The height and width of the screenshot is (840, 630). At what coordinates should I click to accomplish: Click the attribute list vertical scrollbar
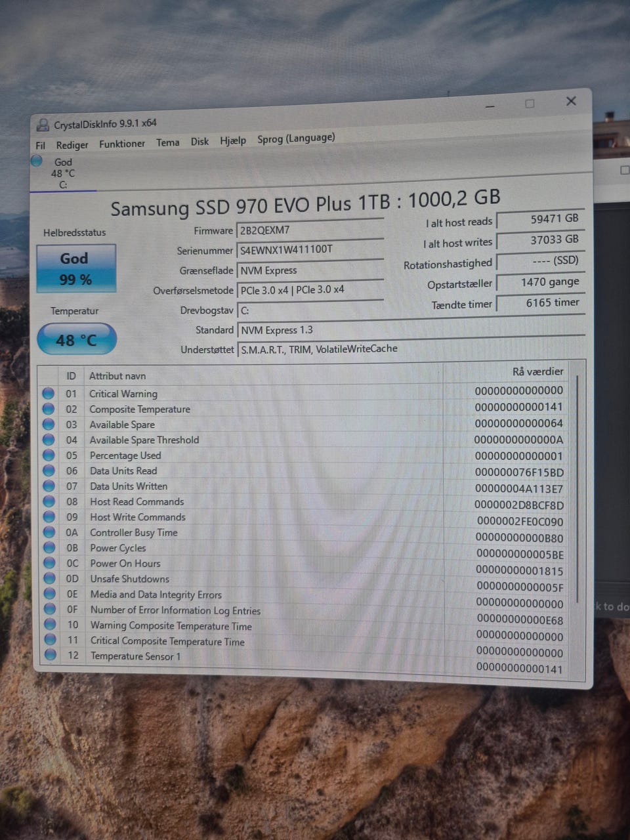point(577,489)
